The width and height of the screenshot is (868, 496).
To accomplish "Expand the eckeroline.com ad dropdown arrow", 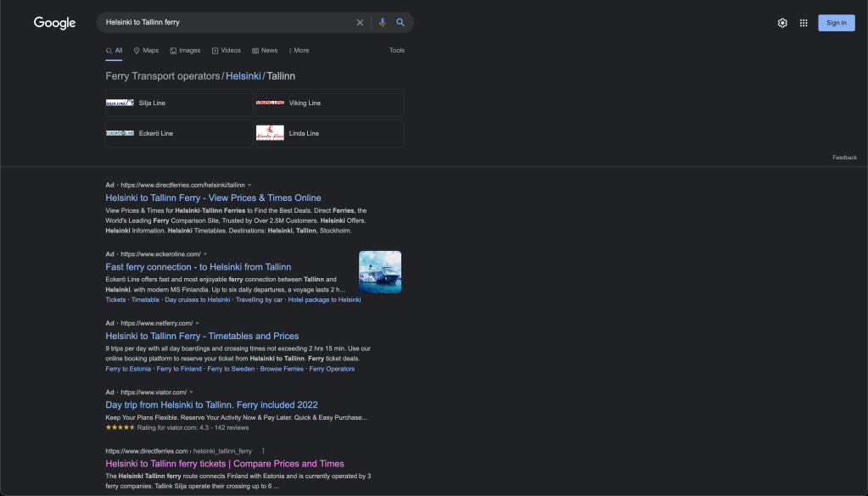I will click(x=205, y=254).
